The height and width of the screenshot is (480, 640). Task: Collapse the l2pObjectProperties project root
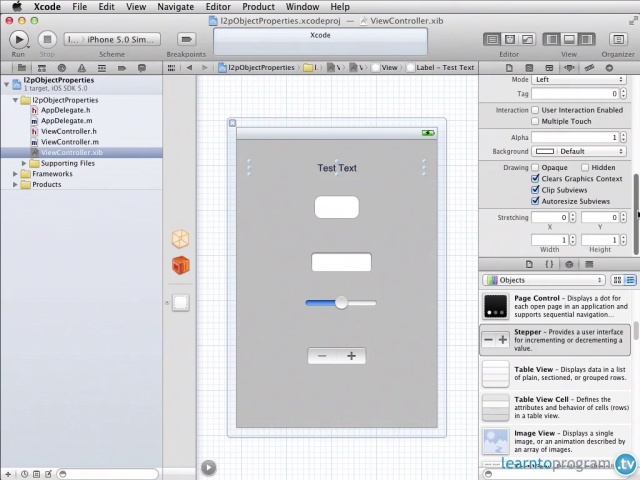[7, 84]
